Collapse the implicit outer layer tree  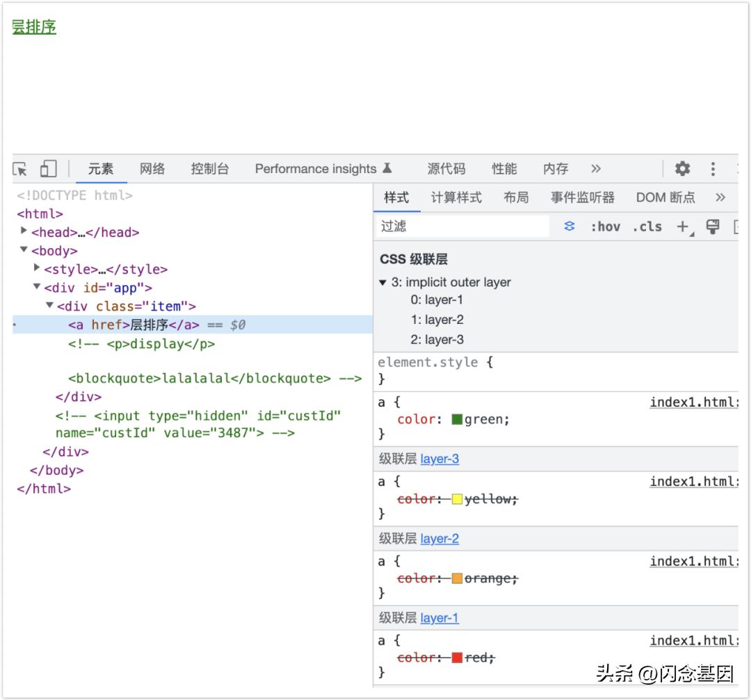pyautogui.click(x=382, y=283)
